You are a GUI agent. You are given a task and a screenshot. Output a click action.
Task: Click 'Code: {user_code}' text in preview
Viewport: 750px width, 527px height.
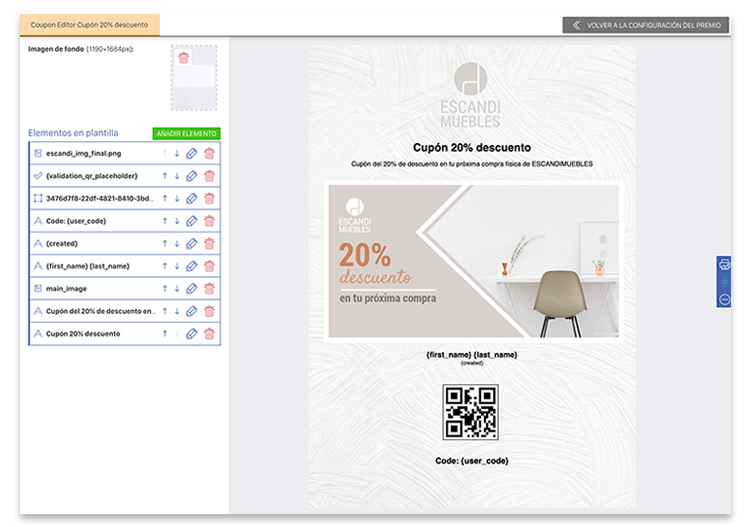(x=472, y=461)
